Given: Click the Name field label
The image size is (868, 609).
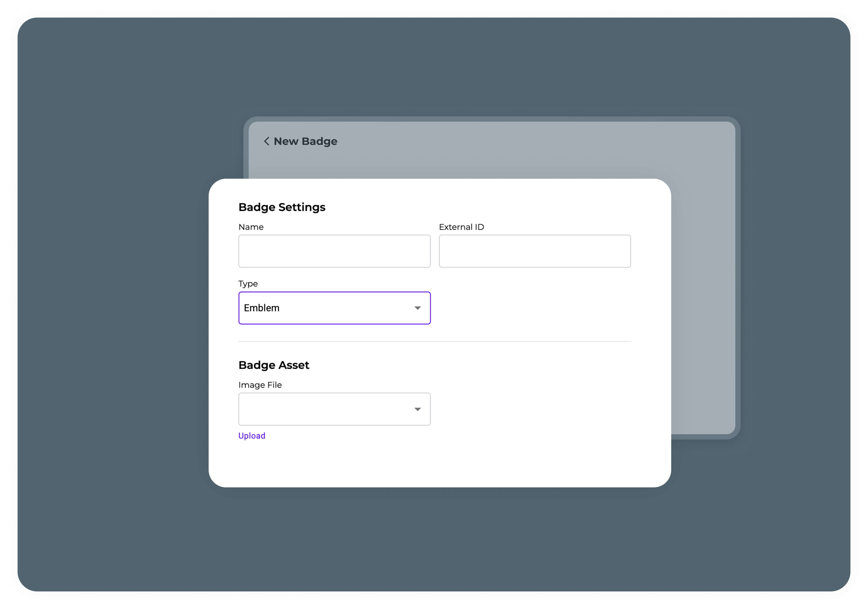Looking at the screenshot, I should (x=251, y=227).
